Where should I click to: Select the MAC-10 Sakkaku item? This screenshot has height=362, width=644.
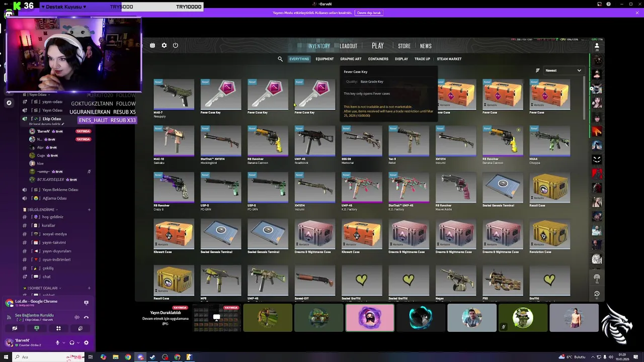pos(174,145)
